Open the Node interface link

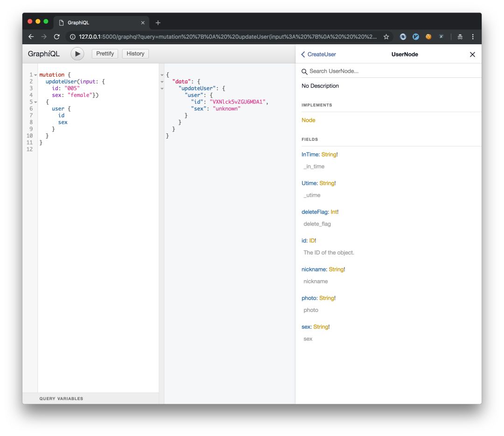(308, 120)
